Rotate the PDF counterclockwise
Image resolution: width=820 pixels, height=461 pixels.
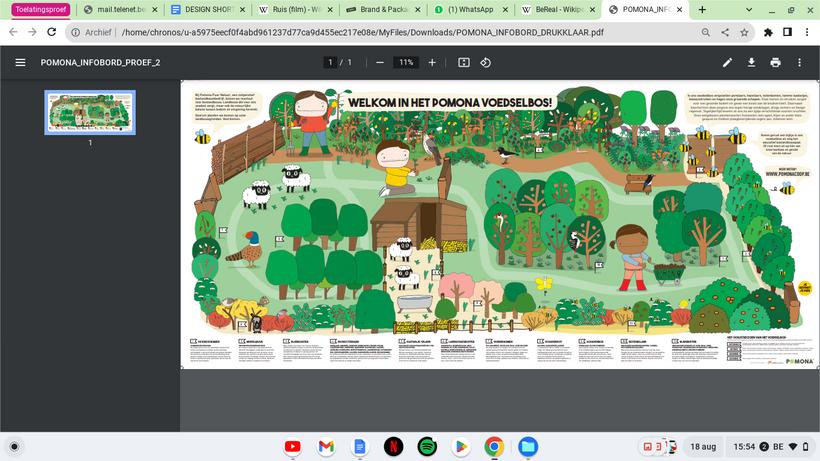click(x=485, y=62)
